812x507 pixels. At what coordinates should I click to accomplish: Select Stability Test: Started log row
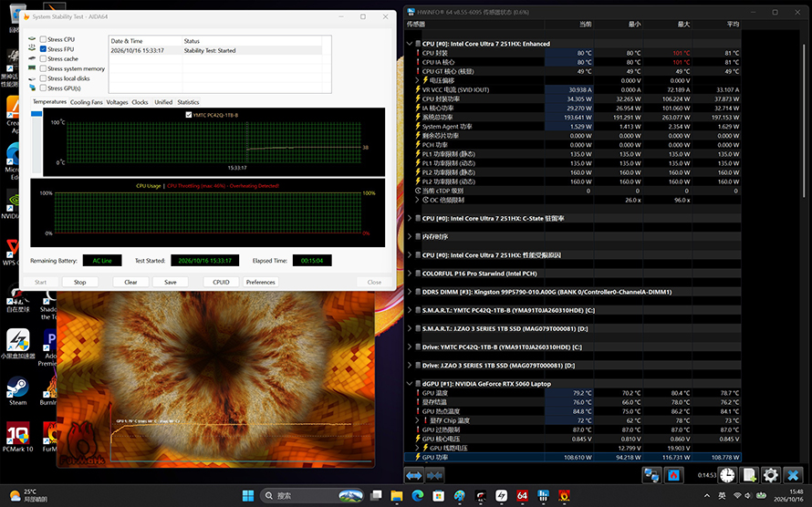point(216,51)
